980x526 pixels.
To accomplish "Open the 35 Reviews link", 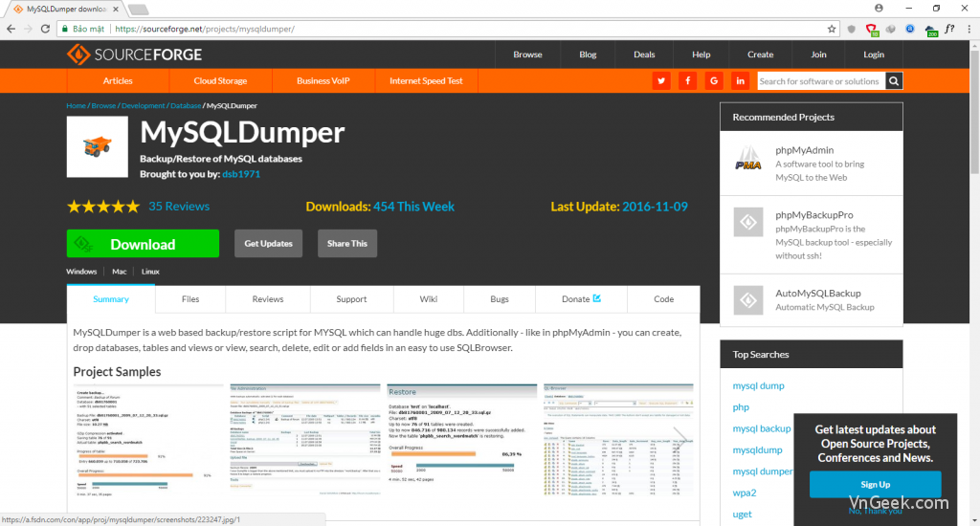I will [179, 207].
